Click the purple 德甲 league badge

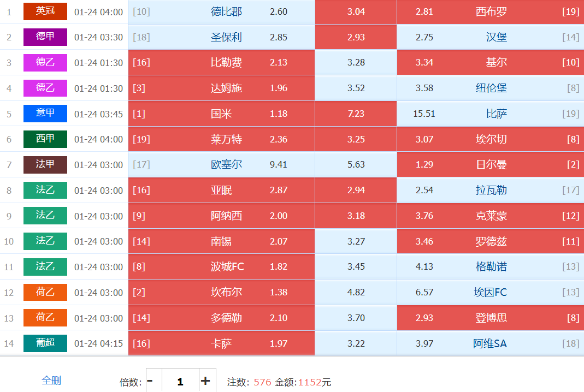(x=45, y=37)
